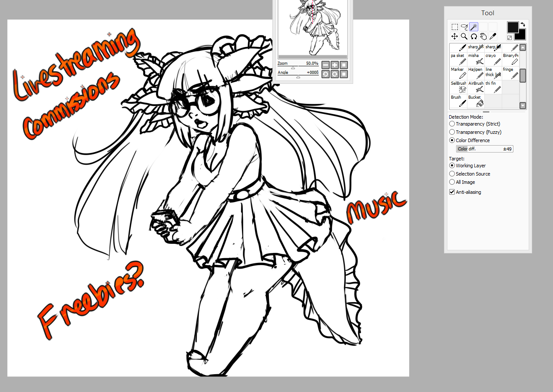Click the Color diff. value slider

point(485,149)
